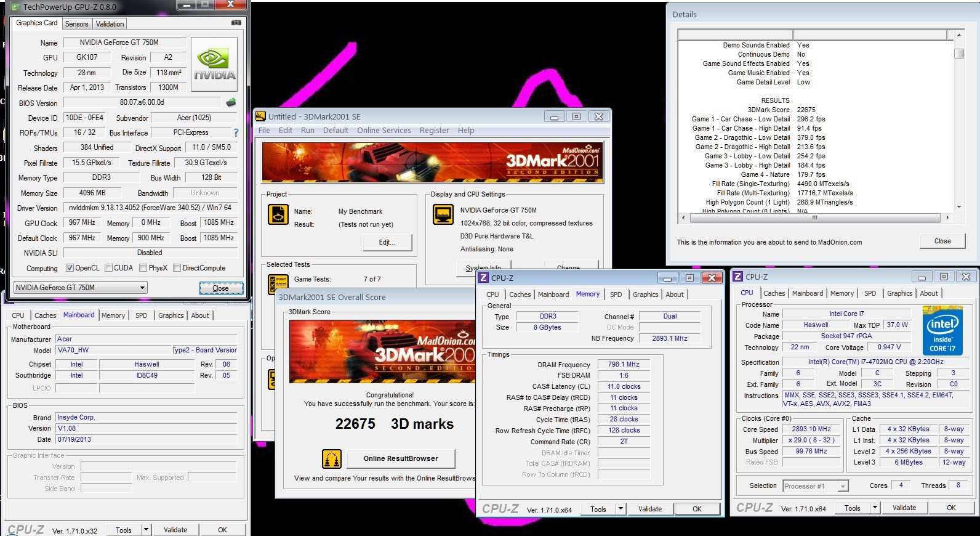Screen dimensions: 980x536
Task: Click the GPU-Z screenshot camera icon
Action: coord(236,23)
